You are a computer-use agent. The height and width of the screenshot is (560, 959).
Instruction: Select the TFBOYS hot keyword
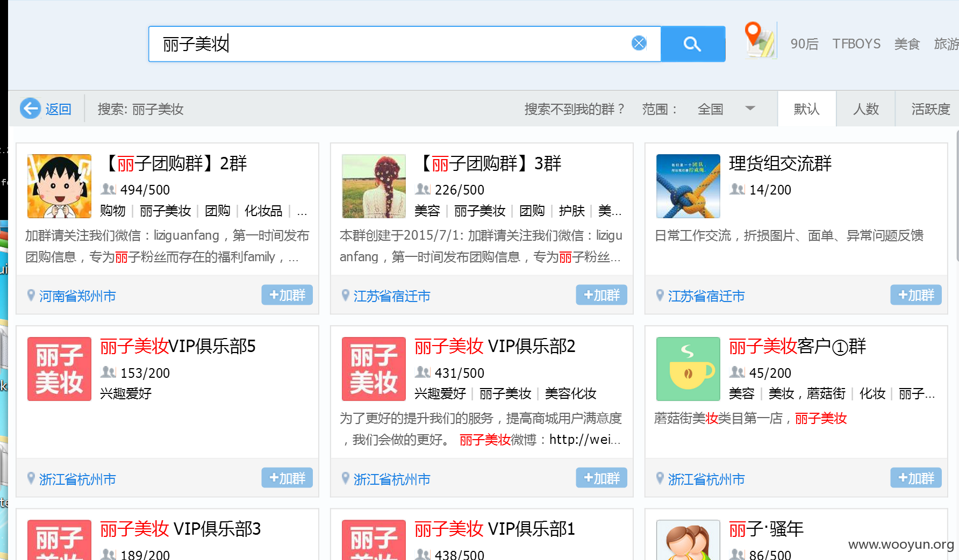(x=856, y=44)
